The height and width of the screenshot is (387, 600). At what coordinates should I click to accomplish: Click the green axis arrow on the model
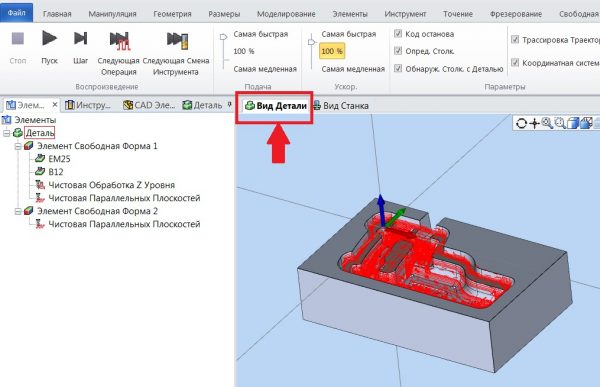396,217
